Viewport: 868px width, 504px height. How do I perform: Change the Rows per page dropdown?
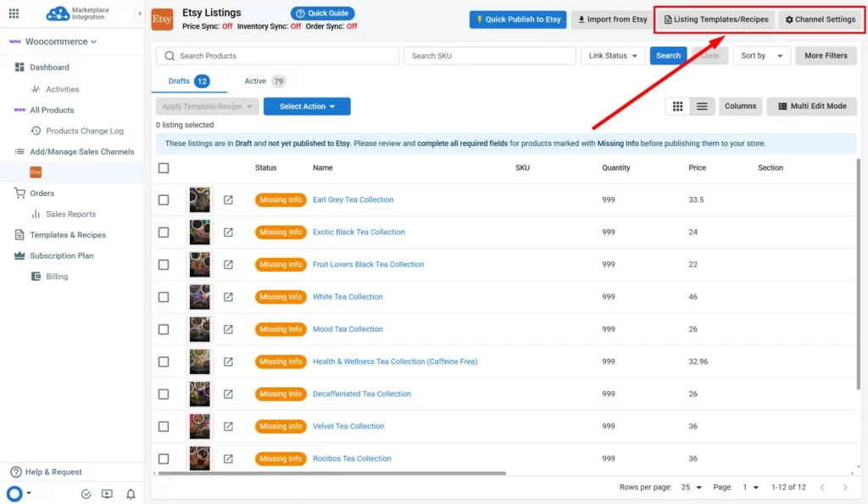pos(692,487)
